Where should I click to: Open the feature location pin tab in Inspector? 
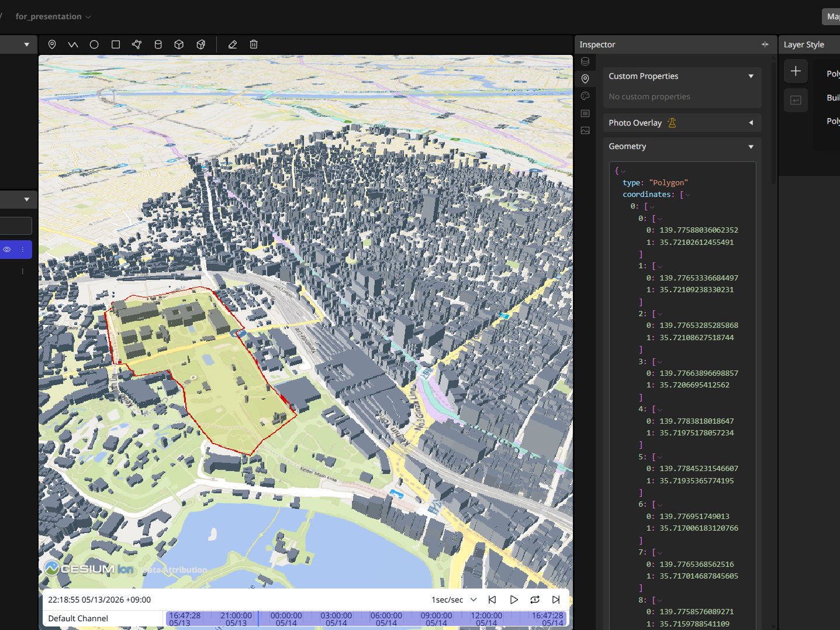click(585, 79)
